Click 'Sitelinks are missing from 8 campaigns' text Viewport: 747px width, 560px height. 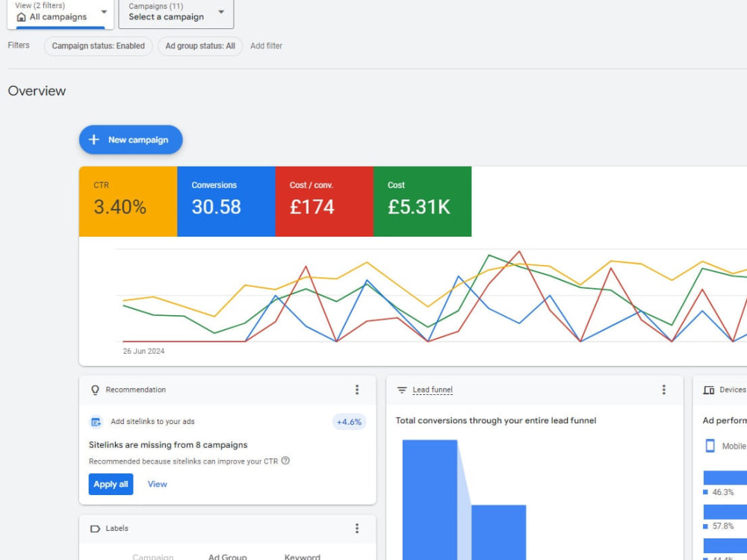coord(168,445)
